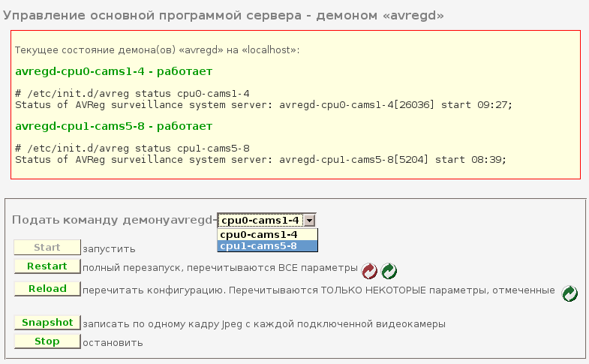Click status heading avregd-cpu0-cams1-4 - работает
This screenshot has height=364, width=589.
[x=114, y=71]
